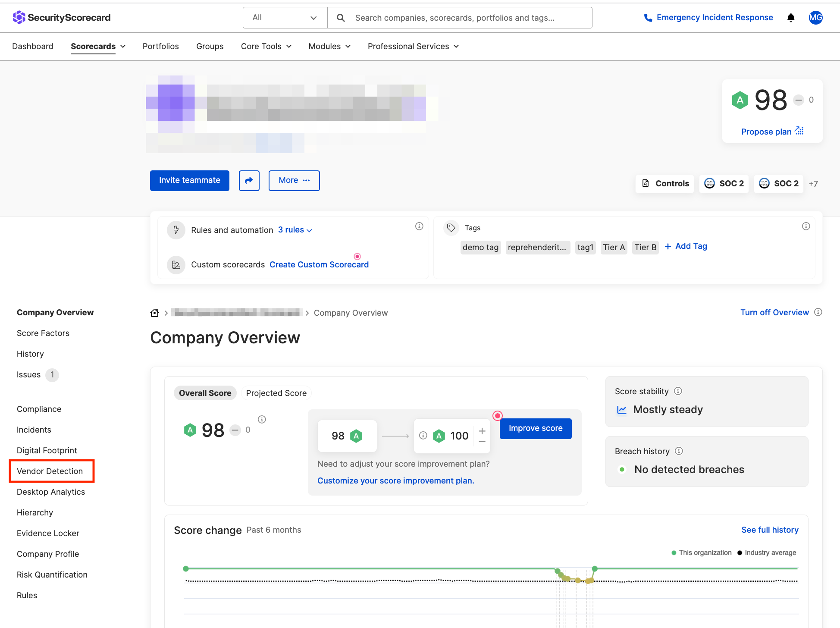
Task: Click the Rules and automation lightning icon
Action: (x=176, y=230)
